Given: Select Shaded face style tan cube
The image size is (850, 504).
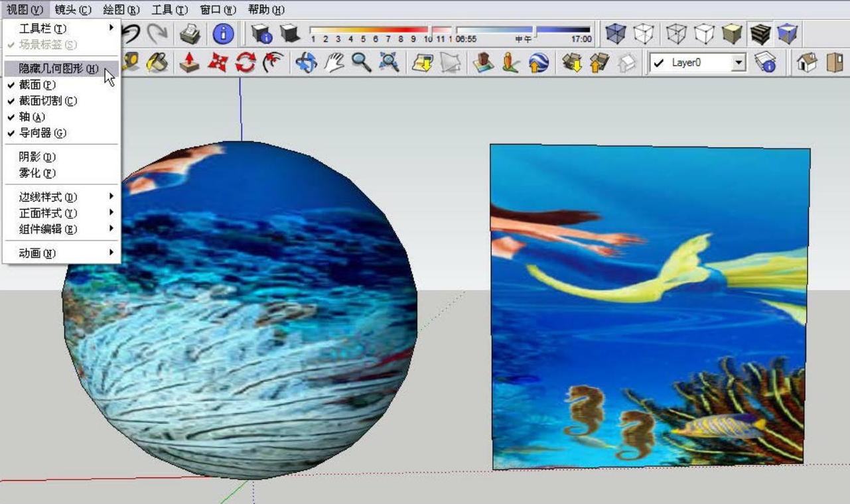Looking at the screenshot, I should coord(732,33).
